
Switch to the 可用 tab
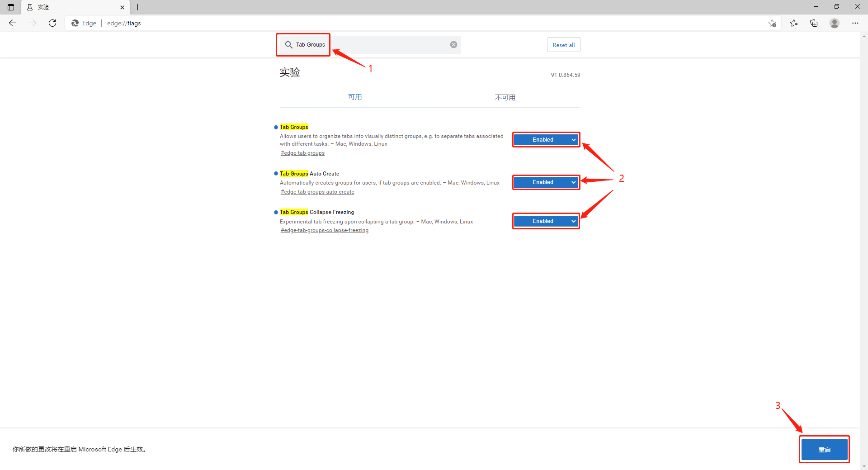pyautogui.click(x=355, y=97)
